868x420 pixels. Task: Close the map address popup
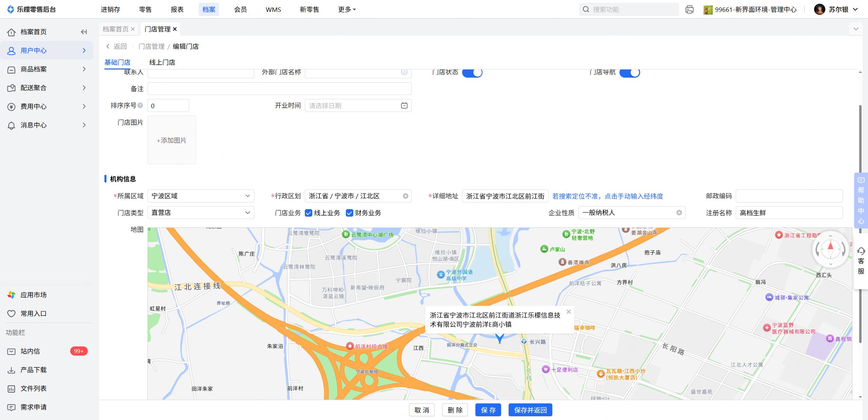(x=569, y=312)
